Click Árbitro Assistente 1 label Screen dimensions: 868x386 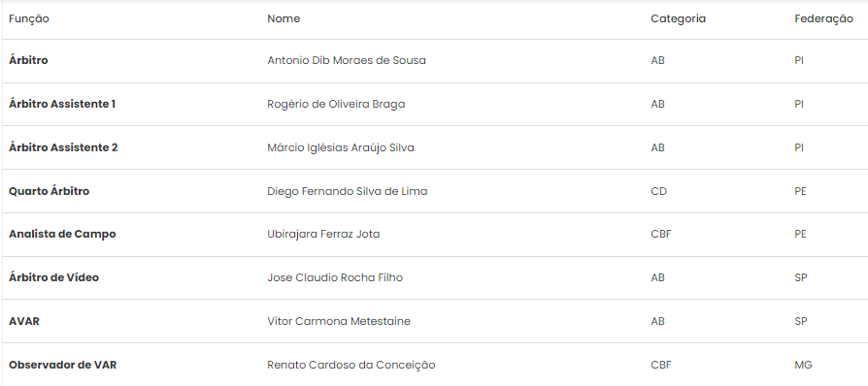tap(62, 104)
